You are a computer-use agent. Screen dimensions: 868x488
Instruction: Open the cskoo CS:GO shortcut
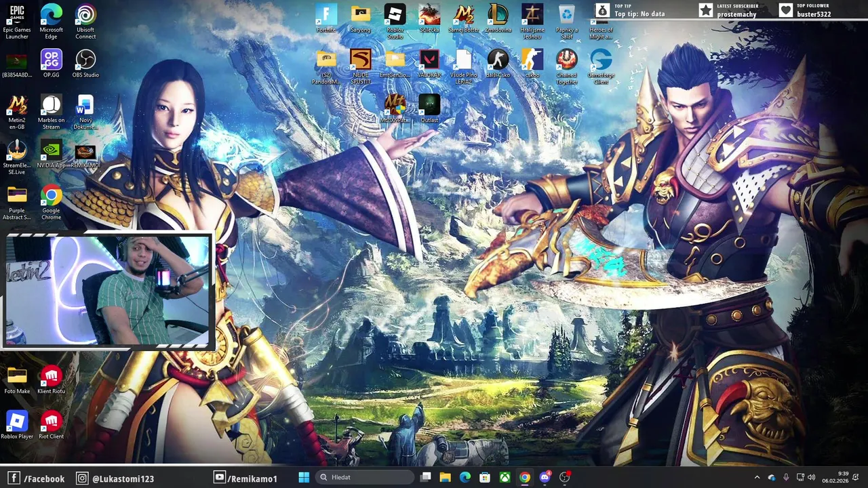click(532, 63)
